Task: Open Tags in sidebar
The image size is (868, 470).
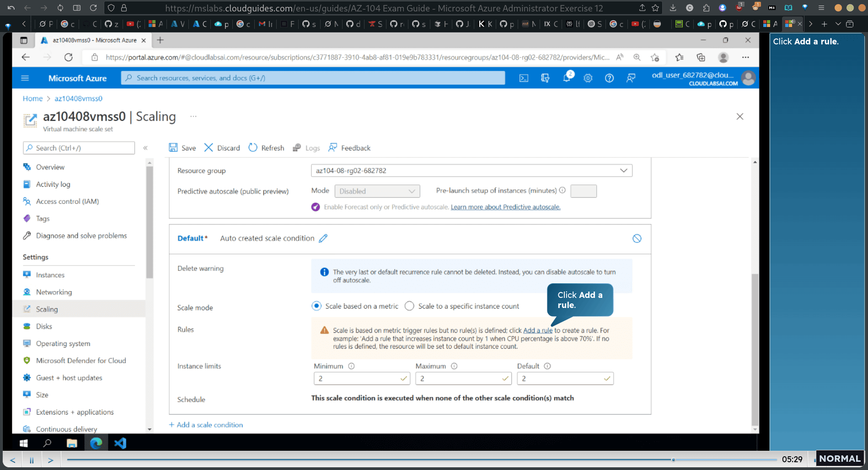Action: pyautogui.click(x=43, y=218)
